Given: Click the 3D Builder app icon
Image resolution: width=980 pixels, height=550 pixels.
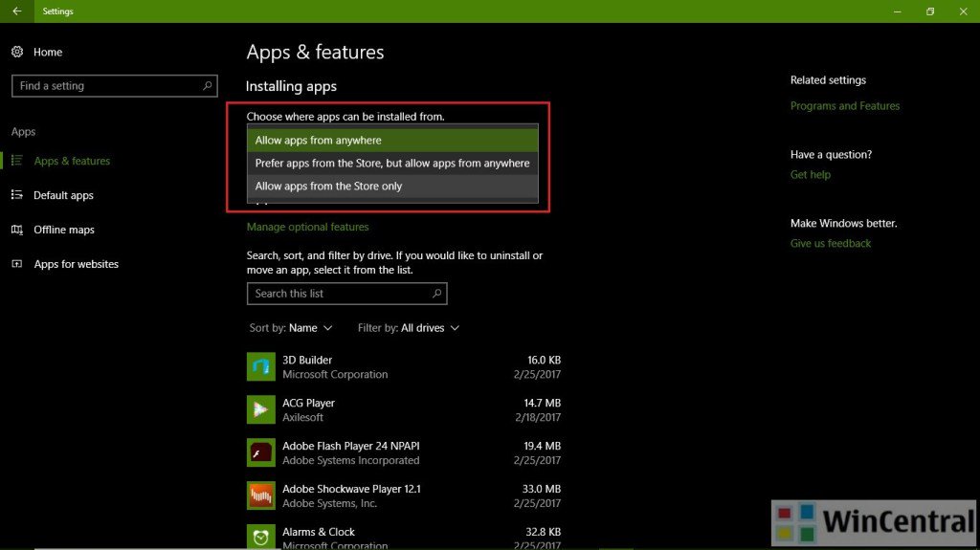Looking at the screenshot, I should click(260, 367).
